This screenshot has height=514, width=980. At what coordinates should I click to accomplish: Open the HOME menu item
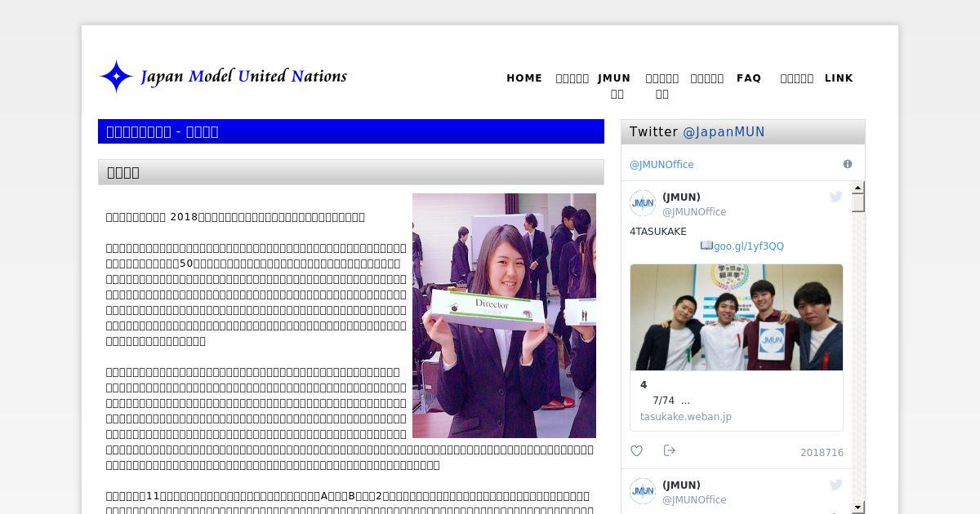click(x=524, y=78)
